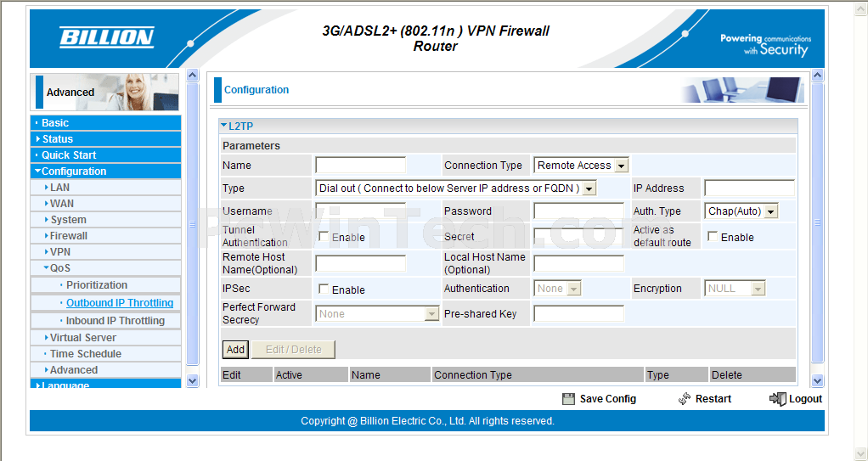The width and height of the screenshot is (868, 461).
Task: Enable Active as default route checkbox
Action: 713,236
